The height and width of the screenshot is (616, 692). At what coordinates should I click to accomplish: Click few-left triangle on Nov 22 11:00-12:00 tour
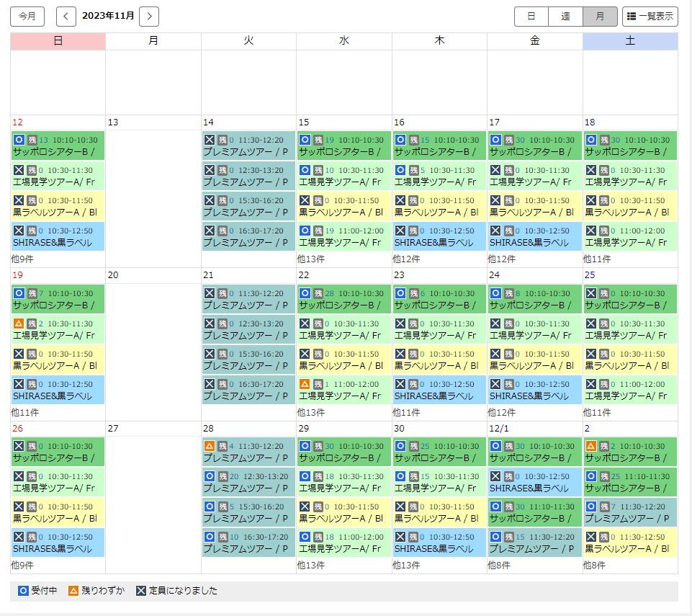click(305, 384)
